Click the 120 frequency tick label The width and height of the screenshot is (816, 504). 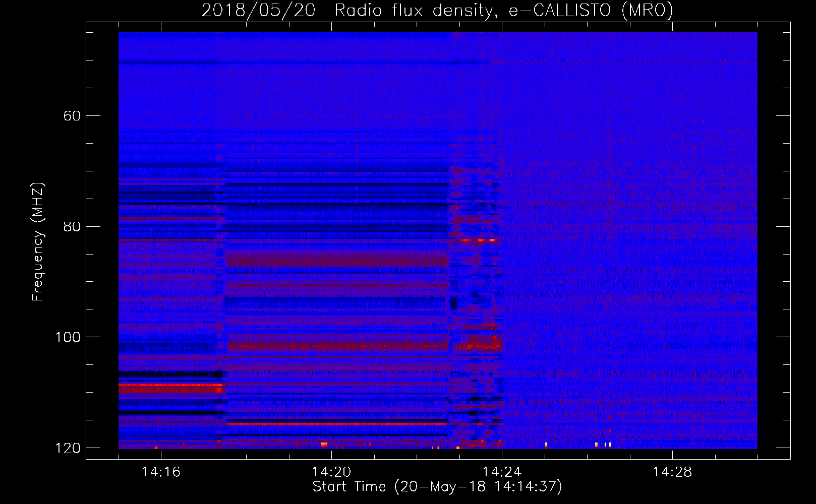68,448
